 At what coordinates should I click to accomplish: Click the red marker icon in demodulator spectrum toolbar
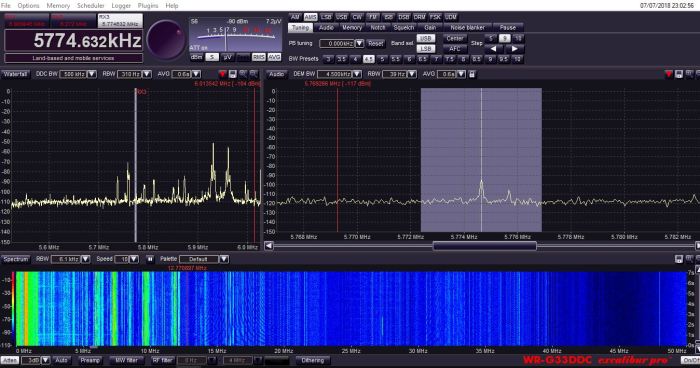[x=668, y=74]
